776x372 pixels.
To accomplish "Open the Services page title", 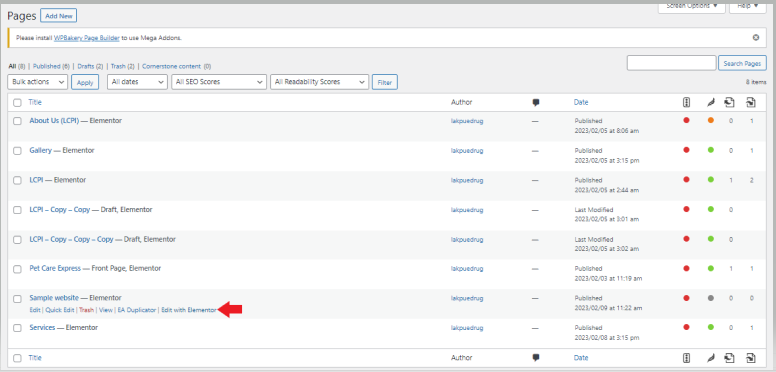I will pyautogui.click(x=42, y=327).
